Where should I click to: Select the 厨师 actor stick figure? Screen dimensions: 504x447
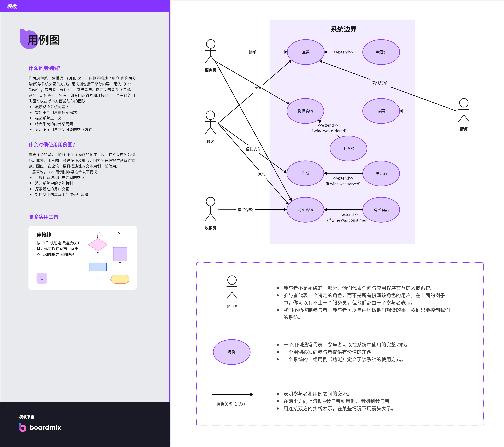pos(464,110)
